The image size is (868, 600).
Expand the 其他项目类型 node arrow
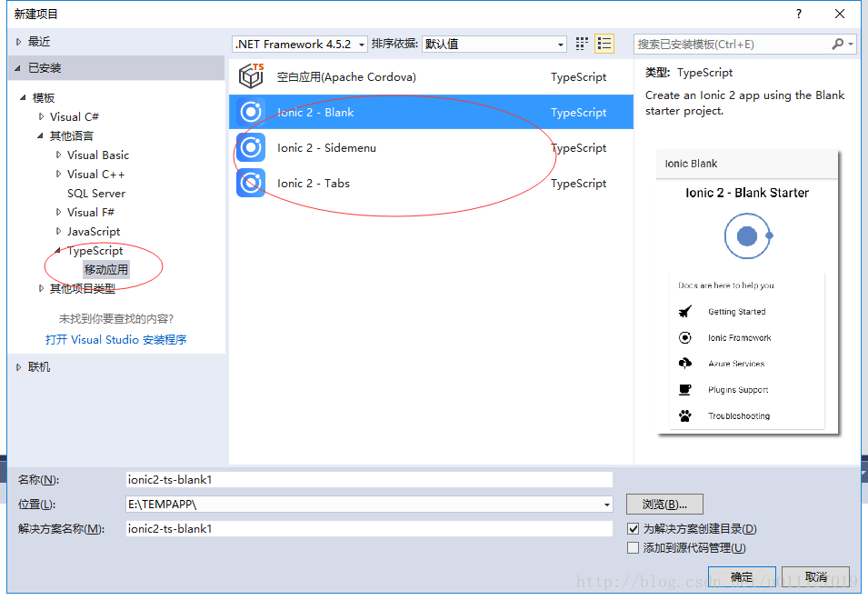[41, 288]
